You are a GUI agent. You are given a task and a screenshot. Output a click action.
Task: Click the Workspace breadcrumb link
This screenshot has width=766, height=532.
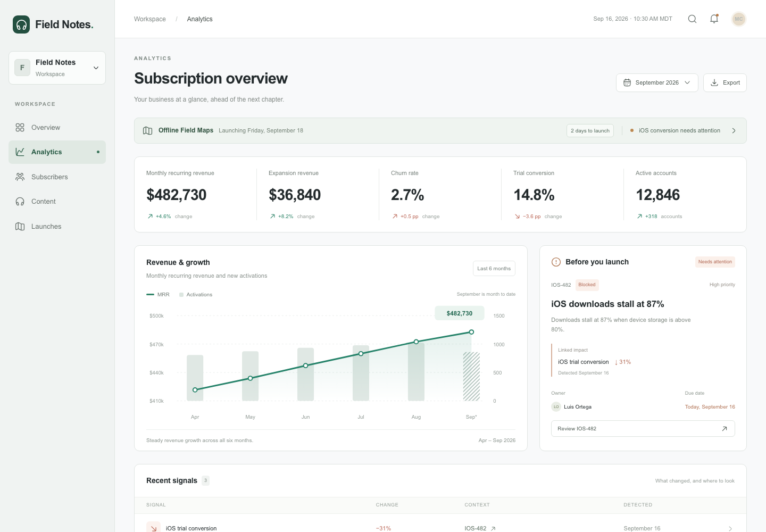150,19
